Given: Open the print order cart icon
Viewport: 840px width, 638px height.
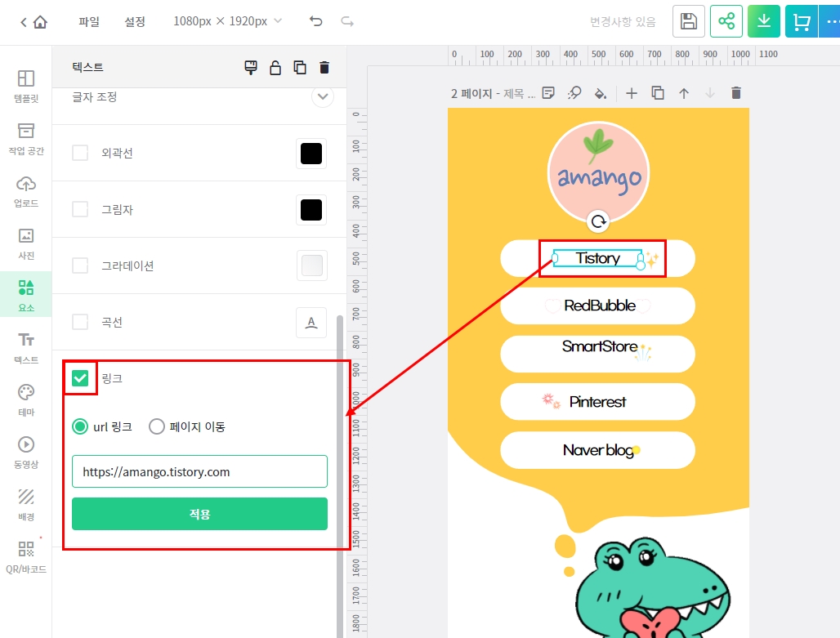Looking at the screenshot, I should 802,21.
